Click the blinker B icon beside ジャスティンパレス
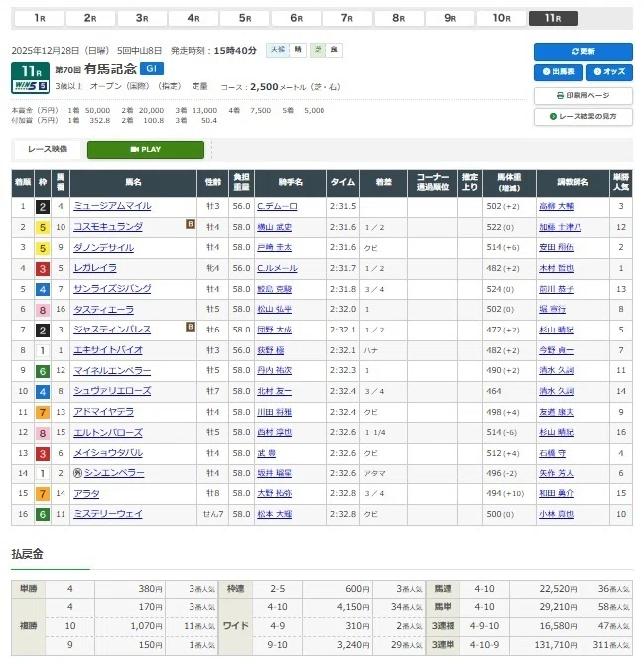The image size is (644, 664). tap(191, 327)
